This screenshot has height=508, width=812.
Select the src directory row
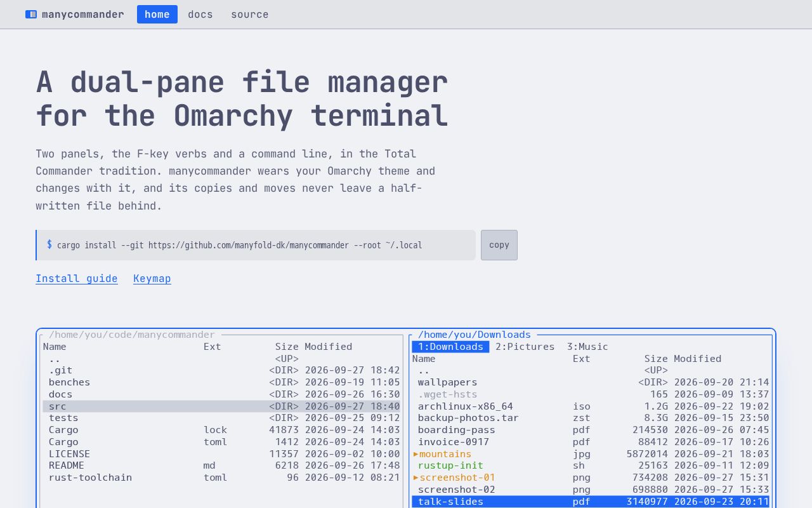pyautogui.click(x=222, y=406)
